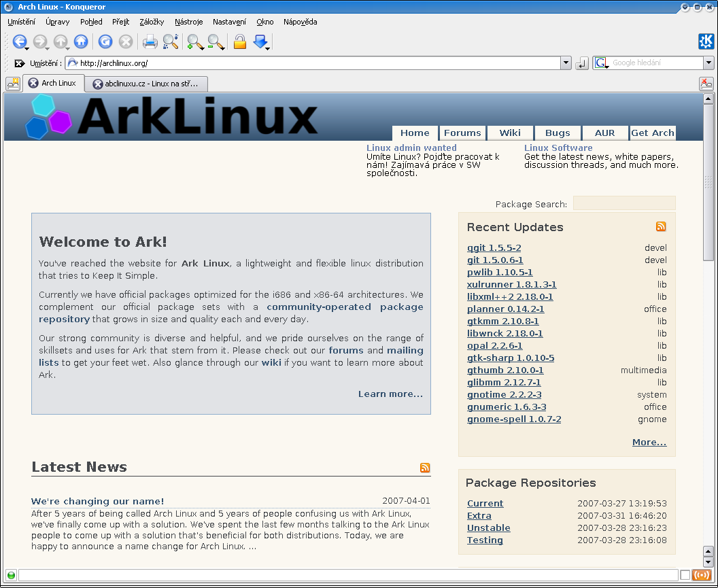Open the Nástroje menu
The image size is (718, 588).
click(x=188, y=22)
